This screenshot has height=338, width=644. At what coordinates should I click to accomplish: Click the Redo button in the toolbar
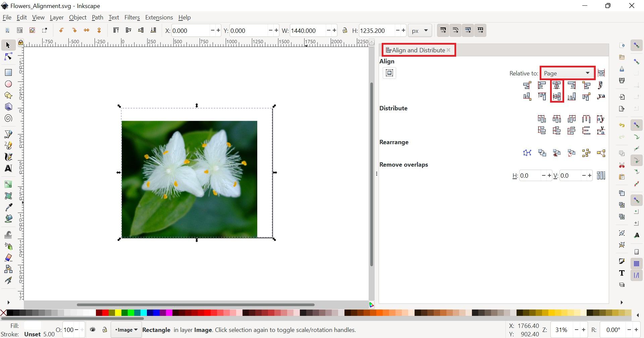click(74, 30)
